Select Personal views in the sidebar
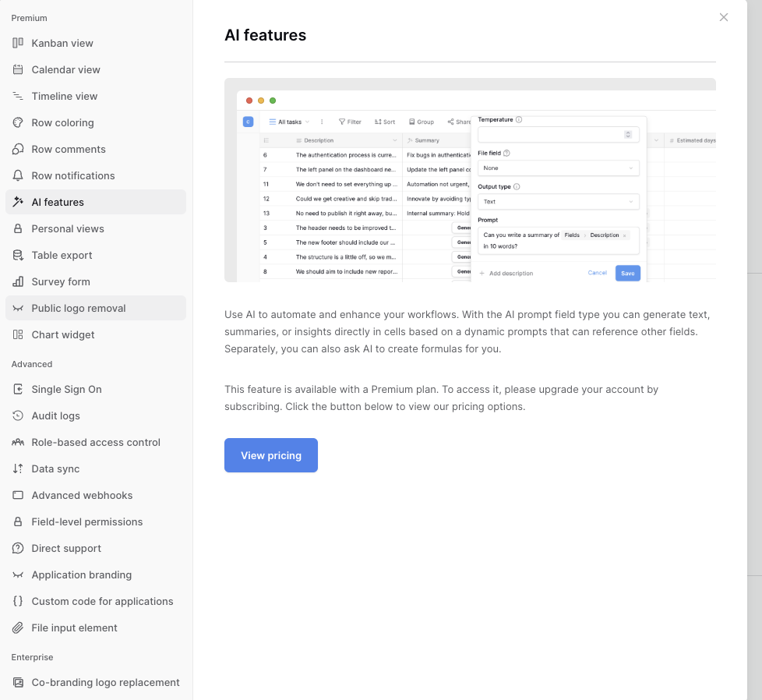The height and width of the screenshot is (700, 762). [68, 228]
